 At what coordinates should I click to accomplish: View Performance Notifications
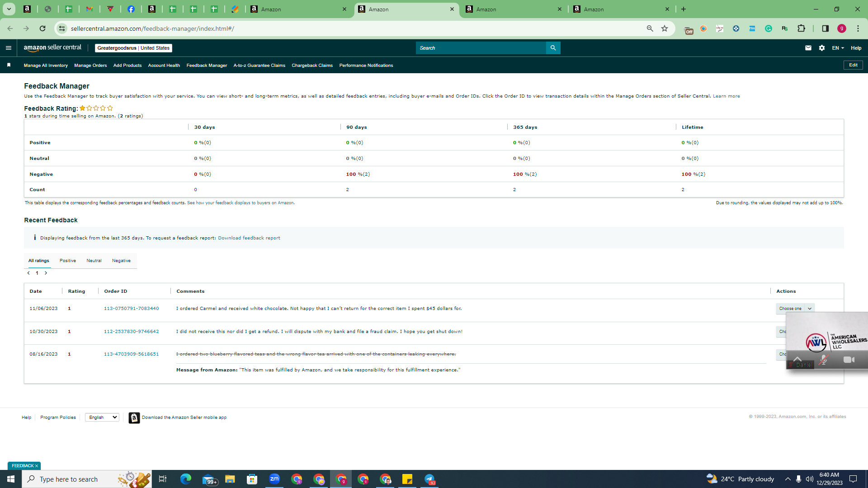tap(366, 66)
